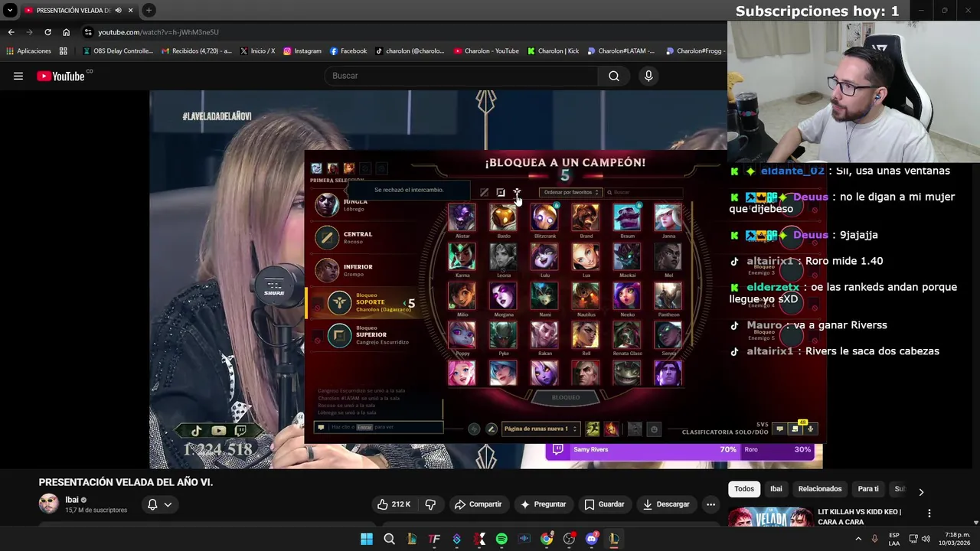Select Nami champion portrait
980x551 pixels.
[544, 296]
